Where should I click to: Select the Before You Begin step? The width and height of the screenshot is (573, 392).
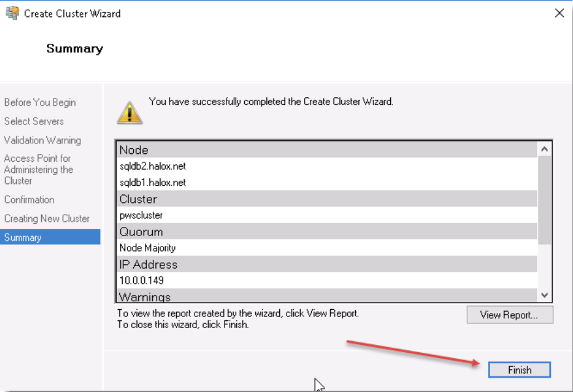point(40,102)
